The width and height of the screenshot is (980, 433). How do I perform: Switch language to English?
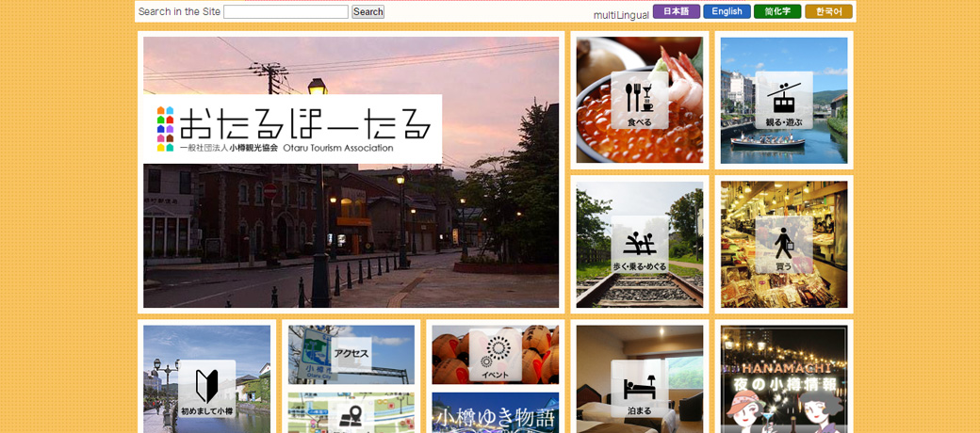(727, 11)
